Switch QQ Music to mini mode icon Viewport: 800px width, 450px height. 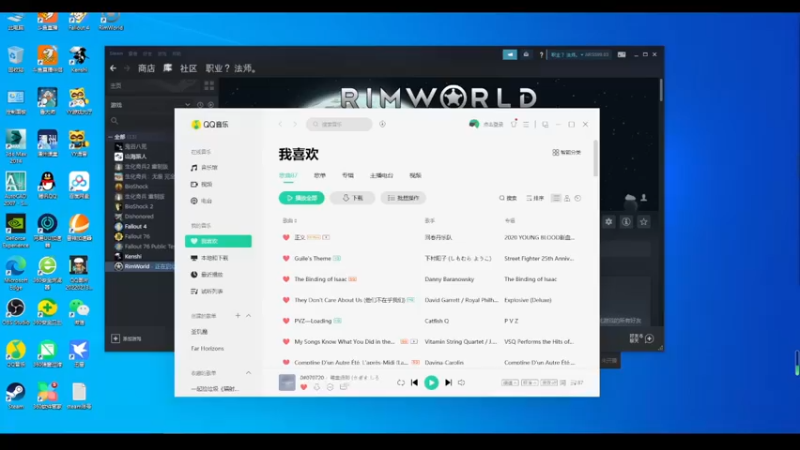click(545, 124)
